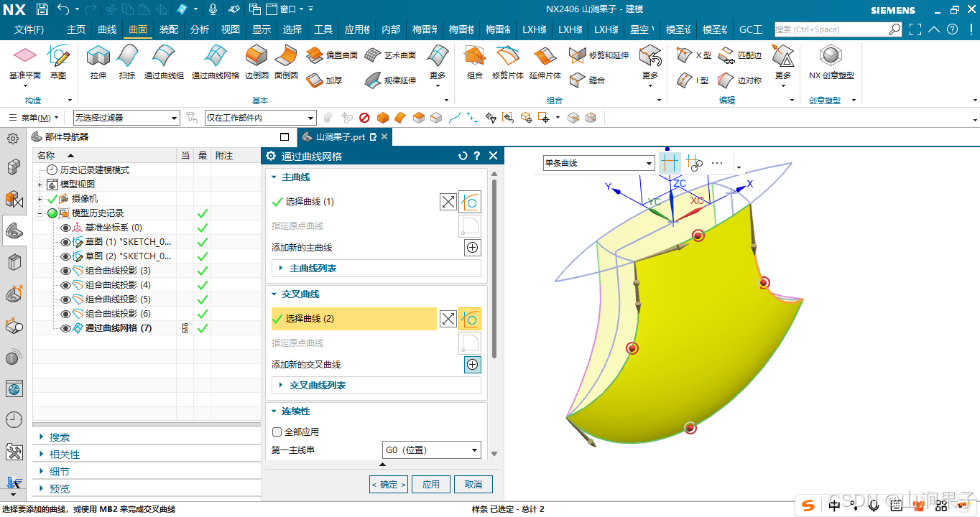Screen dimensions: 980x517
Task: Click the undo arrow icon
Action: 63,9
